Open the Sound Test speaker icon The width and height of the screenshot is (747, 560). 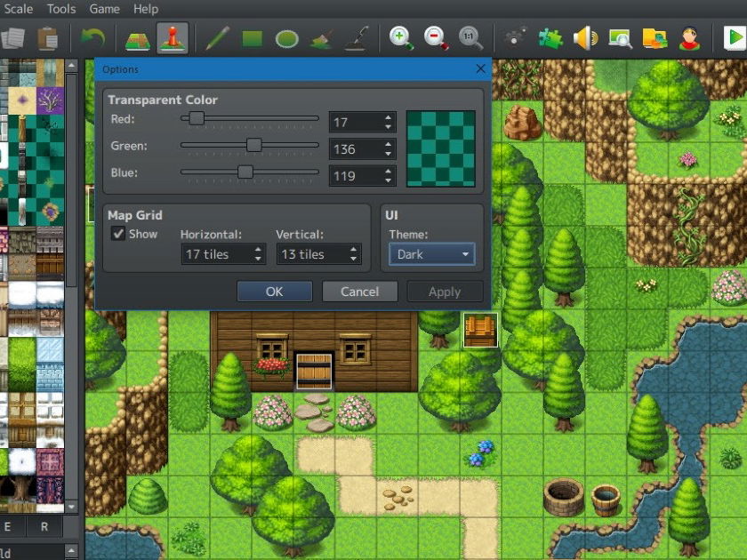(x=584, y=38)
